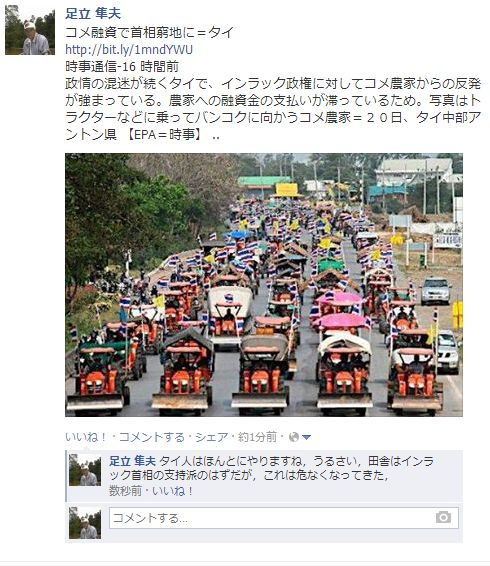Click 数秒前 timestamp on the comment
The image size is (490, 566).
[125, 491]
